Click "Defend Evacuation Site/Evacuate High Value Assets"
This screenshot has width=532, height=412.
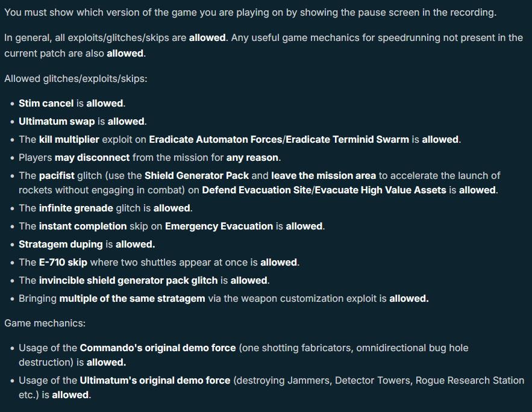pos(324,190)
